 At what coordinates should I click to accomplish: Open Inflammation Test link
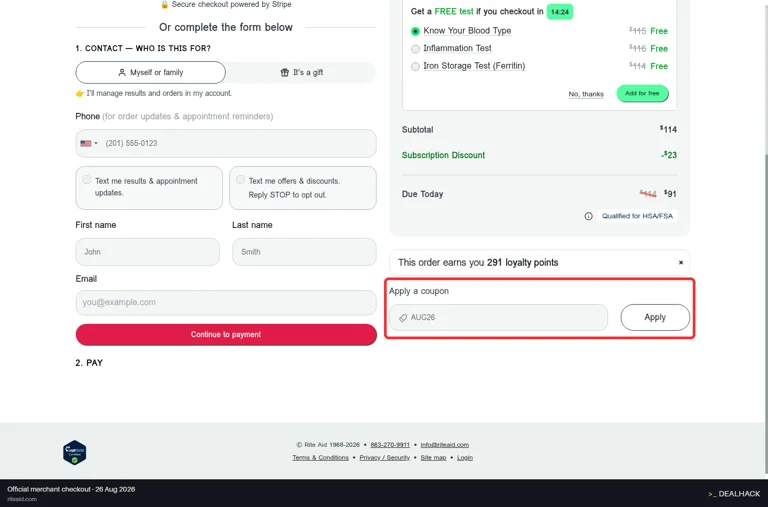click(x=457, y=48)
